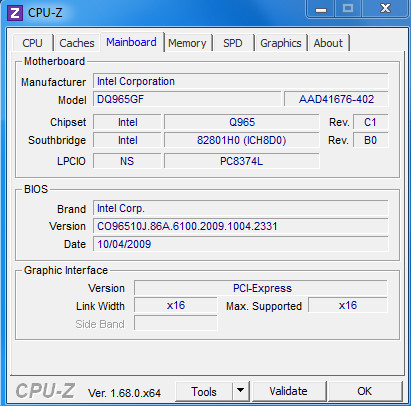Click the southbridge revision B0 value

coord(370,140)
